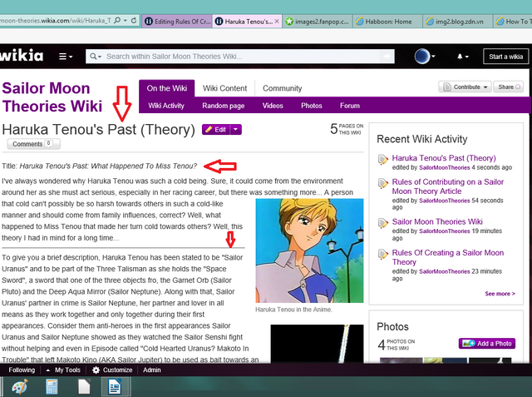Click the browser refresh icon
The width and height of the screenshot is (532, 397).
(134, 21)
